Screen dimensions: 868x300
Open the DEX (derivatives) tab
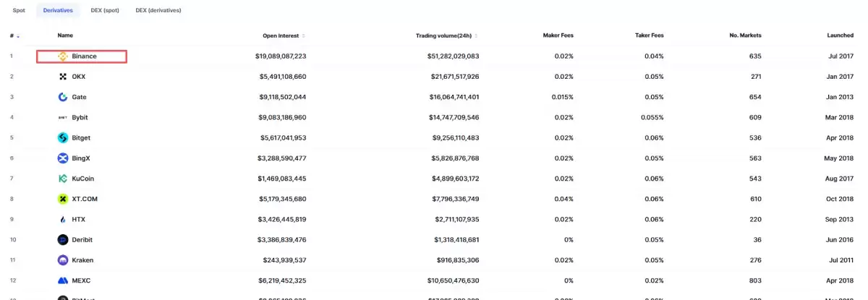[158, 11]
